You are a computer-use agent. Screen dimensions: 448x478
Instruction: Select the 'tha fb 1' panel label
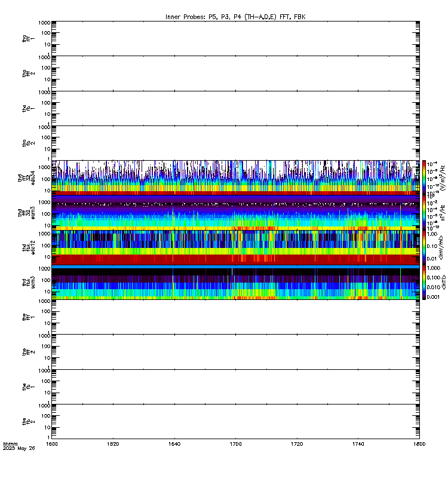pos(28,108)
